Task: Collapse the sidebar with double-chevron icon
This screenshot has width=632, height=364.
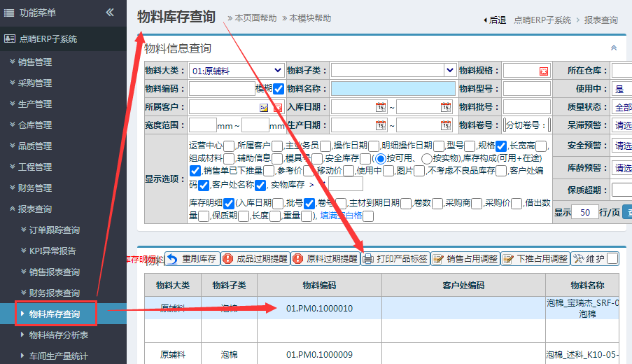Action: [110, 13]
